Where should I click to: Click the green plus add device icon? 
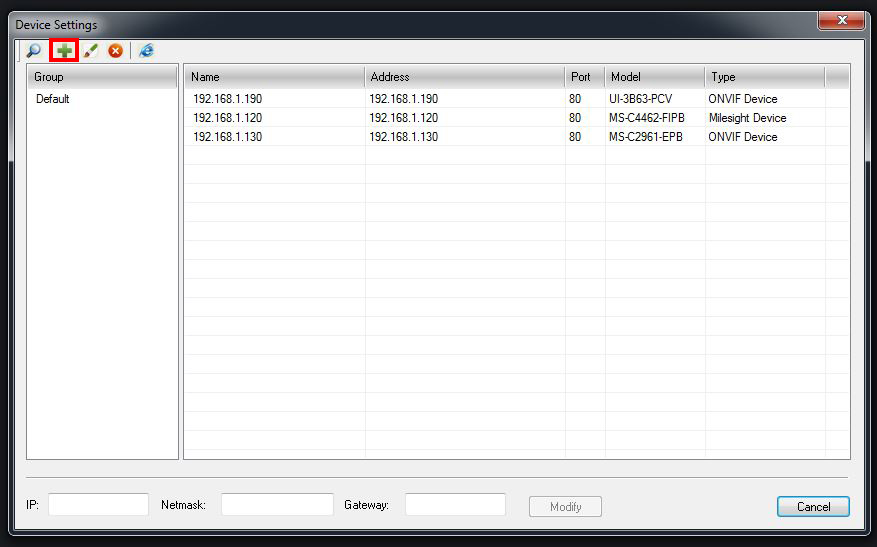64,51
